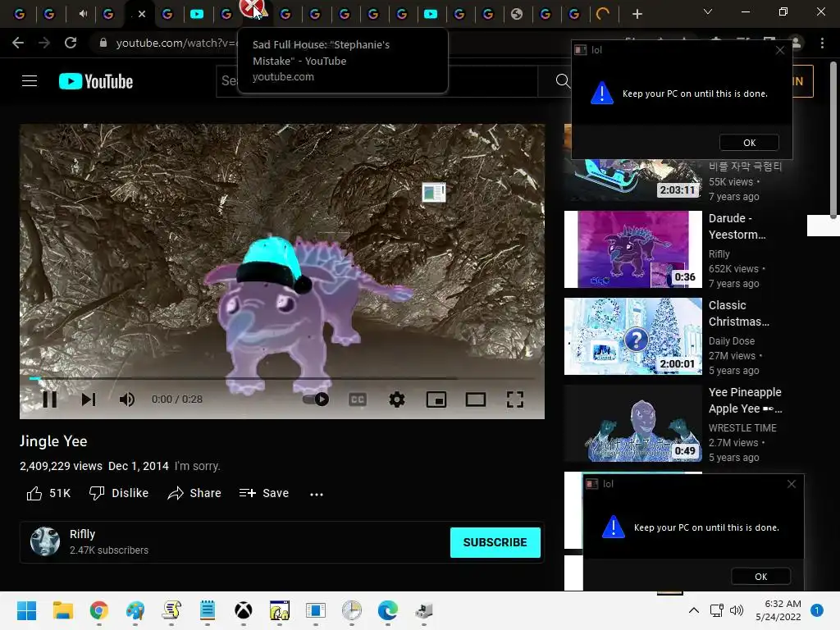The image size is (840, 630).
Task: Click the YouTube logo home link
Action: 96,81
